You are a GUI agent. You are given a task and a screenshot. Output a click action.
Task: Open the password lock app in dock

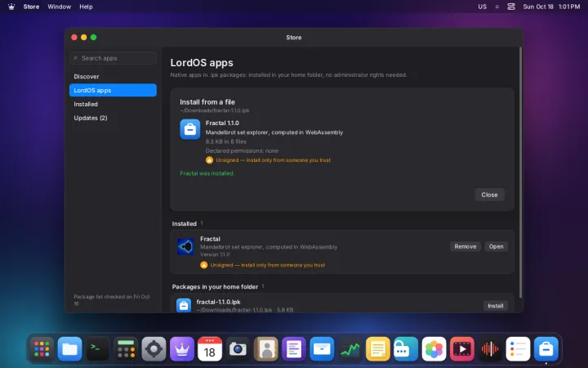(406, 349)
